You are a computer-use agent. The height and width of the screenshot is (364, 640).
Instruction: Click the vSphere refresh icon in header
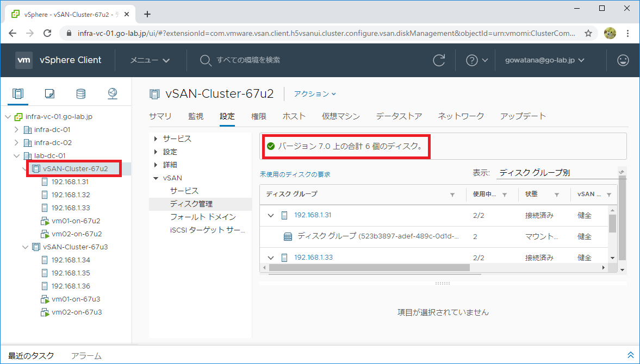(x=439, y=60)
